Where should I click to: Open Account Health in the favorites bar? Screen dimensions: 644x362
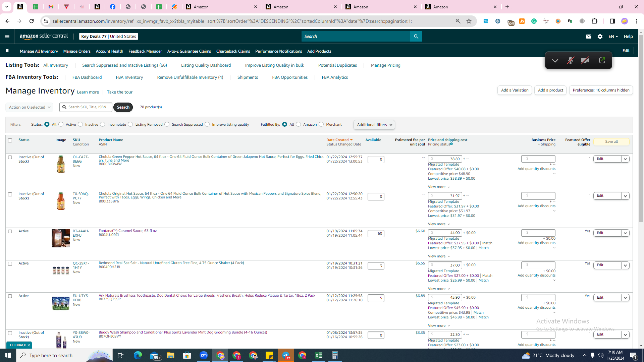[109, 51]
